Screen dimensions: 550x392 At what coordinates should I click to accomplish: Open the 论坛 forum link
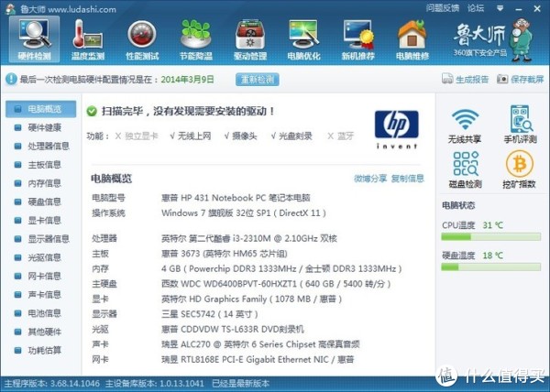tap(475, 8)
